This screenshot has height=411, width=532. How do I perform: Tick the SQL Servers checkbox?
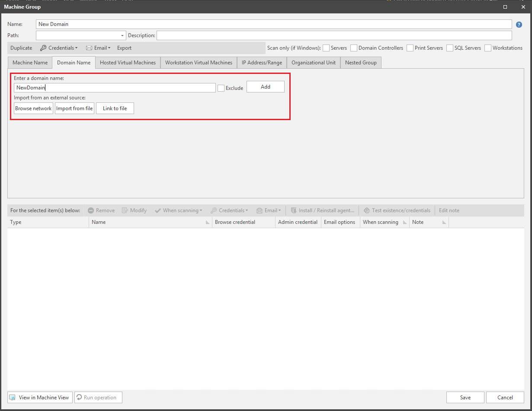tap(450, 48)
